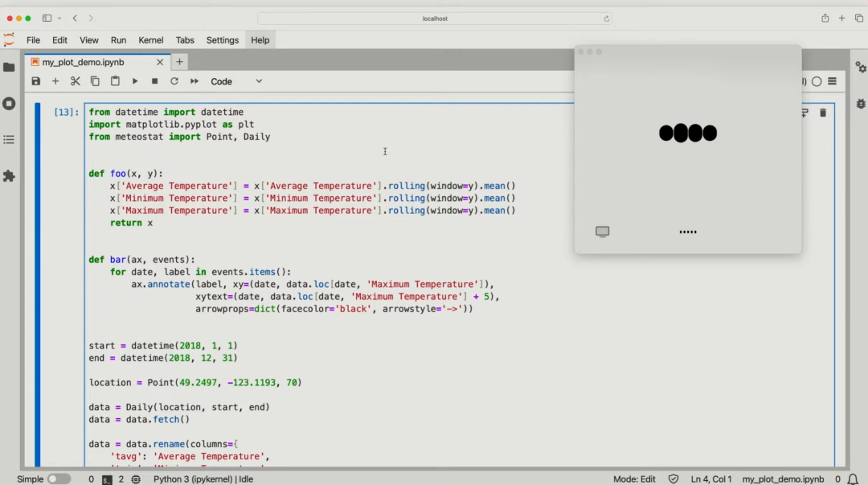Show the table of contents panel

9,140
